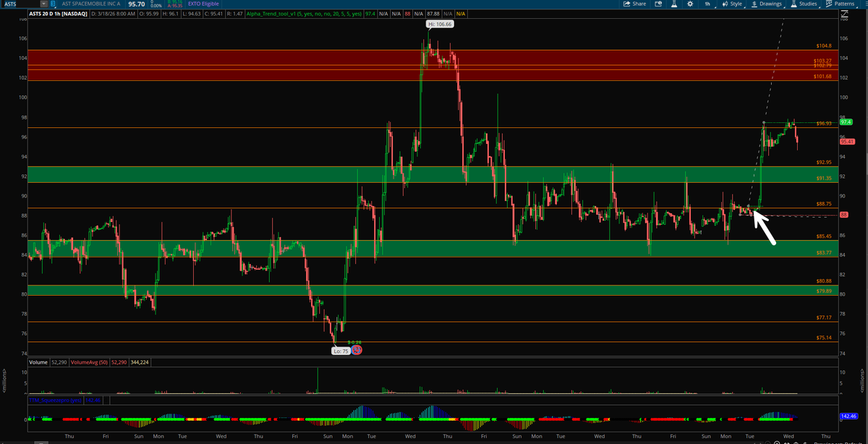Click the blue 142.46 squeeze axis tag
Viewport: 868px width, 444px height.
(848, 417)
